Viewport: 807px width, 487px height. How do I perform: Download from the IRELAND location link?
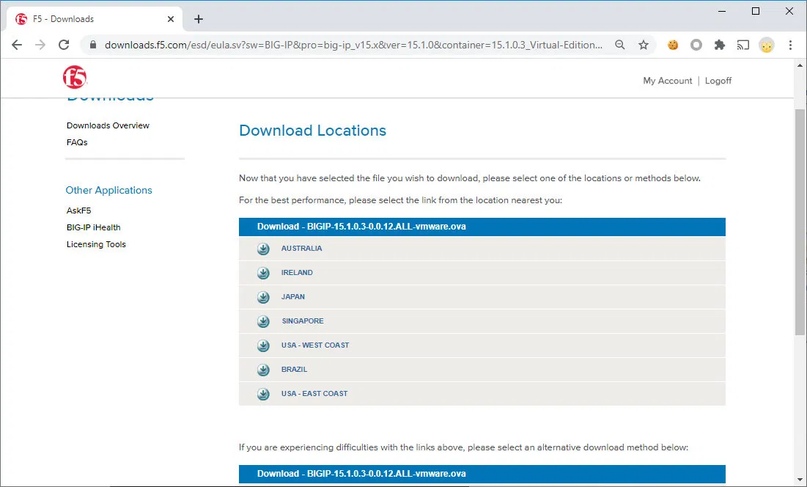click(297, 273)
